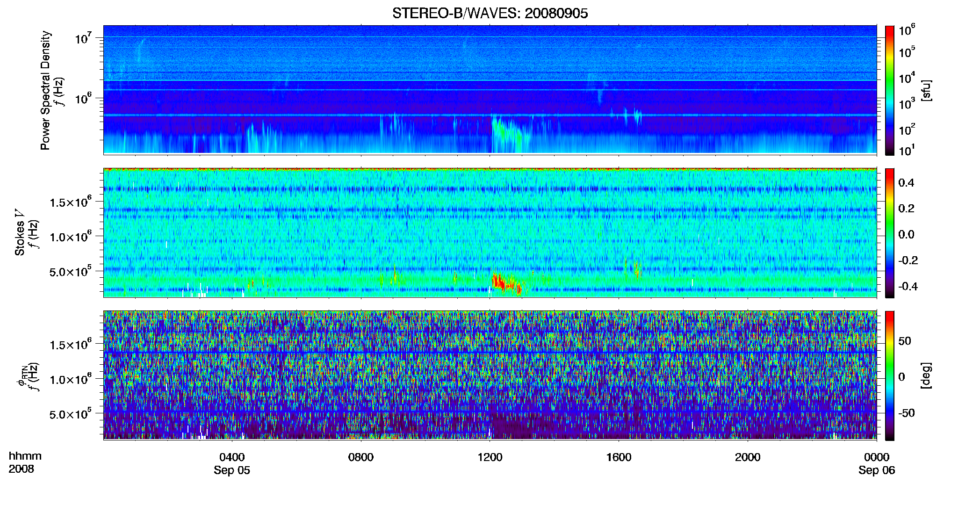Click the 1600 time tick label
This screenshot has width=980, height=505.
(619, 457)
